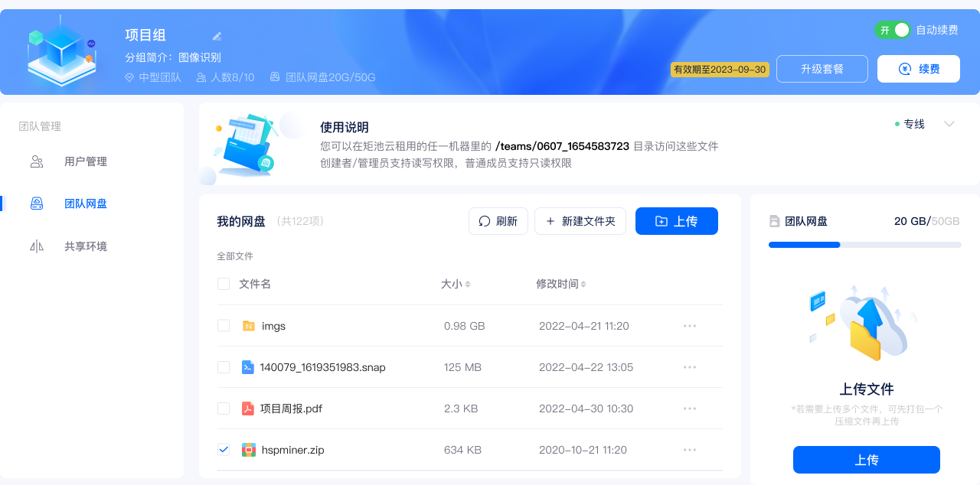Click size value 125 MB
This screenshot has height=485, width=980.
tap(462, 367)
